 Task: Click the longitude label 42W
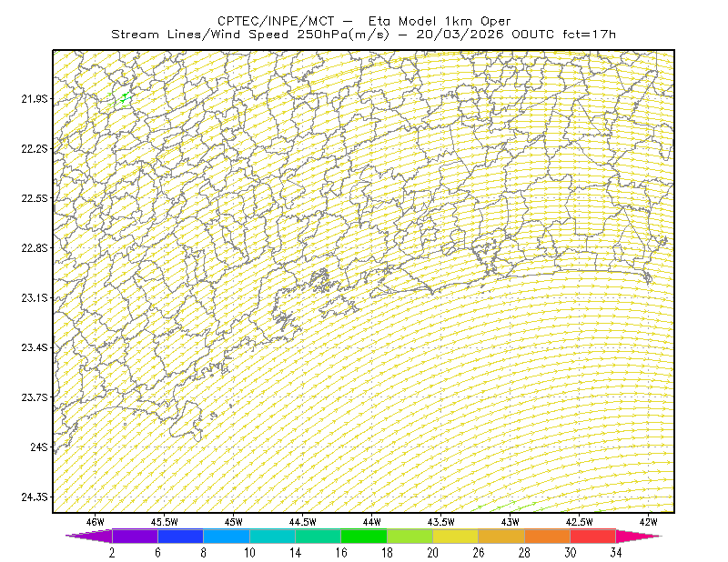point(648,522)
